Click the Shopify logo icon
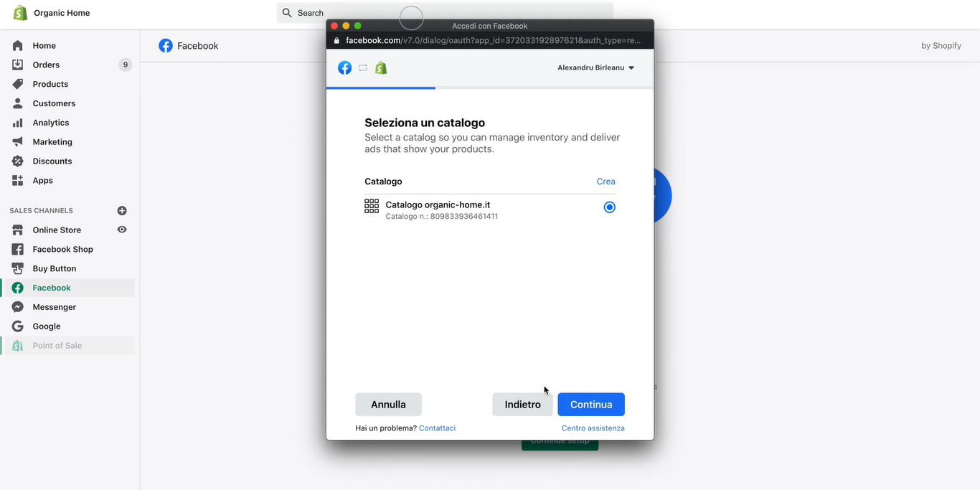Screen dimensions: 980x490 coord(20,13)
